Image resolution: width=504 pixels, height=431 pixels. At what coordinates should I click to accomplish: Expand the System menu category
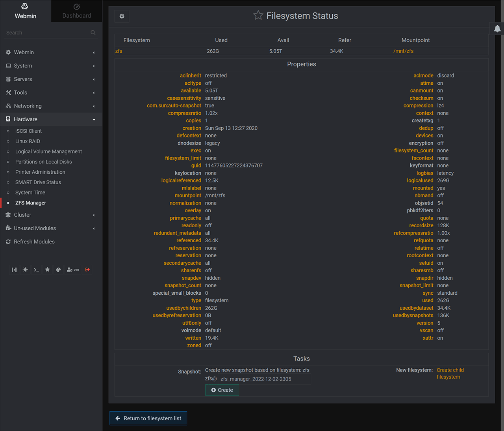point(51,66)
